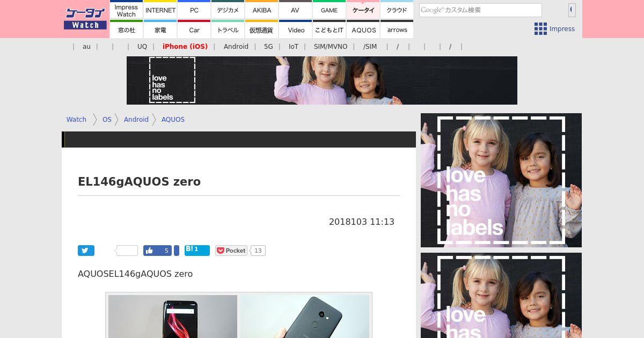
Task: Open the GAME Watch tab
Action: [x=329, y=10]
